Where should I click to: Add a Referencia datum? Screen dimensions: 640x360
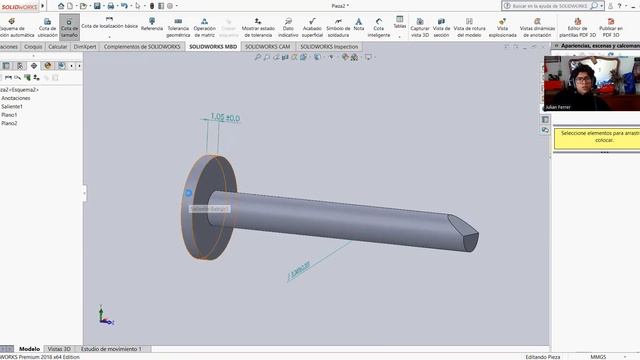[152, 24]
